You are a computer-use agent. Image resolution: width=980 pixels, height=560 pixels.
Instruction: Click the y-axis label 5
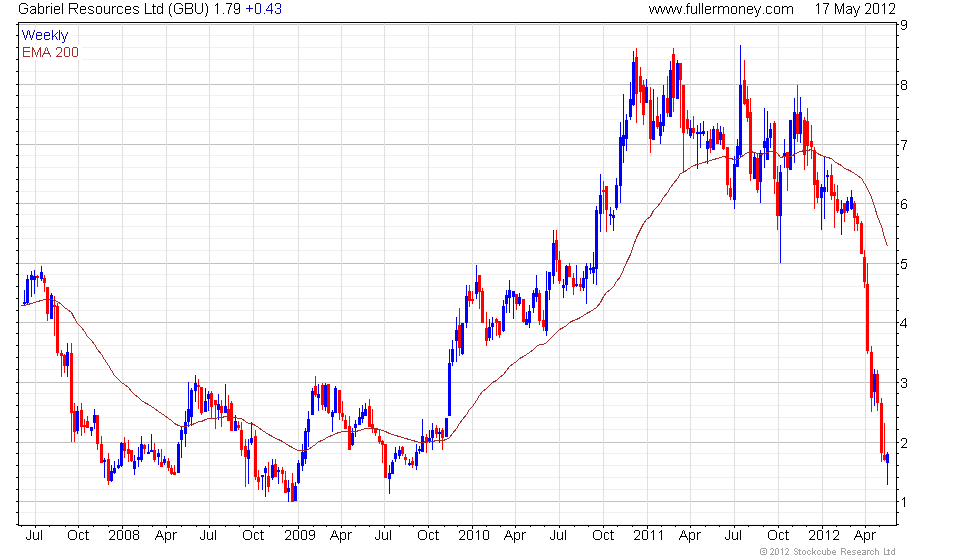(x=904, y=264)
